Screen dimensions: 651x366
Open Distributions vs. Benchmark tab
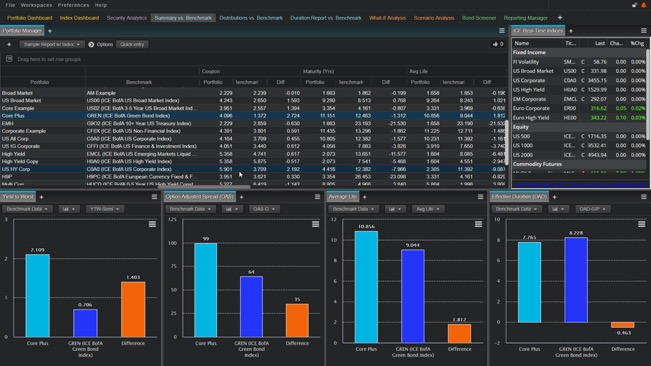coord(251,18)
